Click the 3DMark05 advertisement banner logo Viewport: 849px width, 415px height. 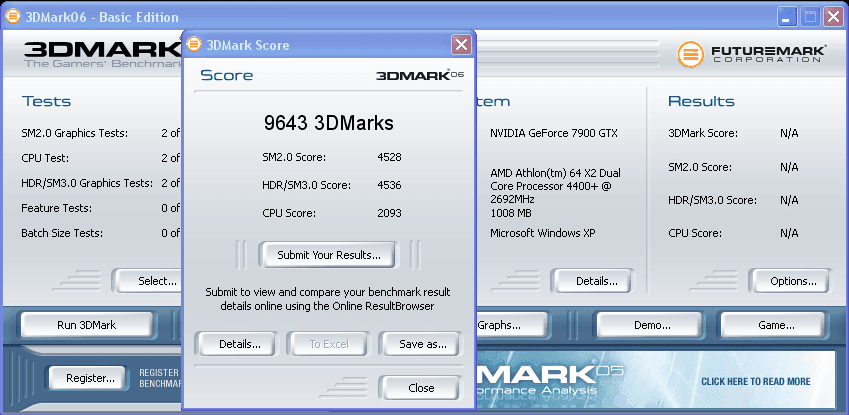click(550, 378)
